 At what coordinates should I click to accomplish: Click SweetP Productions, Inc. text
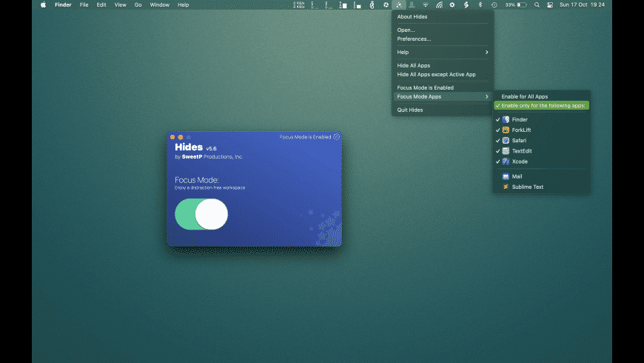(x=212, y=156)
